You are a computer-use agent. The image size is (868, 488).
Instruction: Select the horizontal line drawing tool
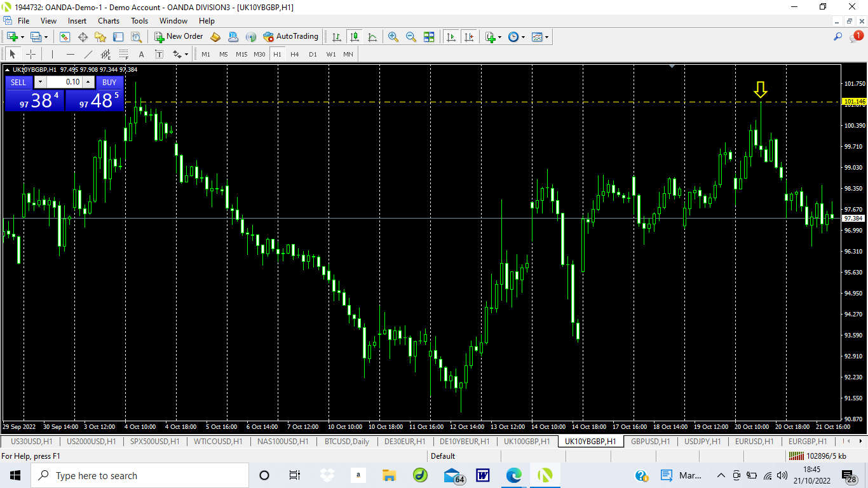pos(69,53)
